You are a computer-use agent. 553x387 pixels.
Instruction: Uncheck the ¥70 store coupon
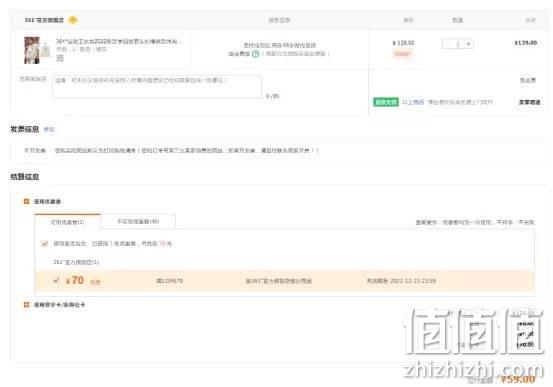pos(56,280)
